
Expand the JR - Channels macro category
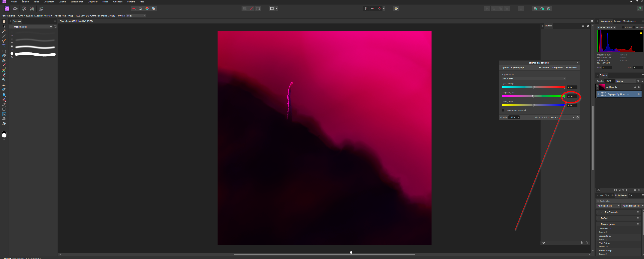tap(598, 212)
